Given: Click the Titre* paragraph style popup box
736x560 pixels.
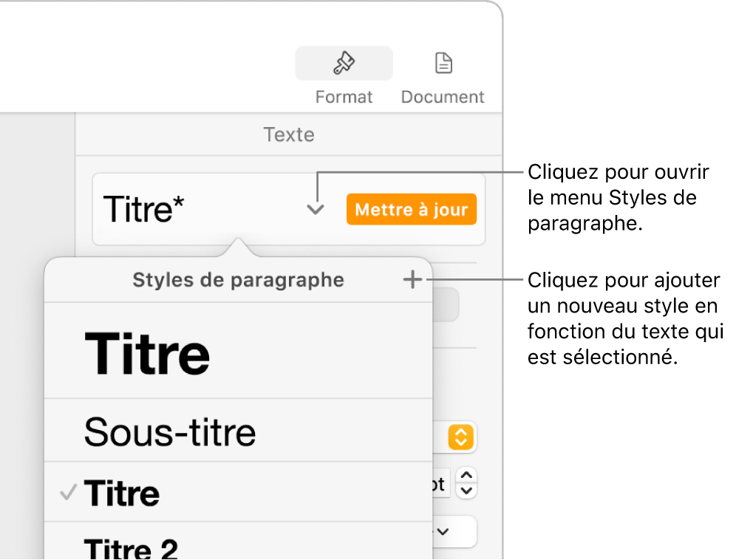Looking at the screenshot, I should [200, 210].
